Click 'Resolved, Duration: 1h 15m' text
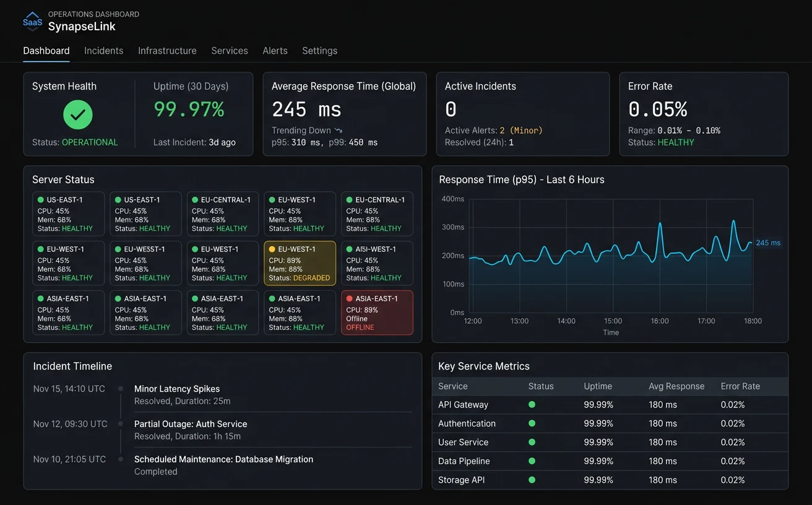Viewport: 812px width, 505px height. pyautogui.click(x=188, y=436)
